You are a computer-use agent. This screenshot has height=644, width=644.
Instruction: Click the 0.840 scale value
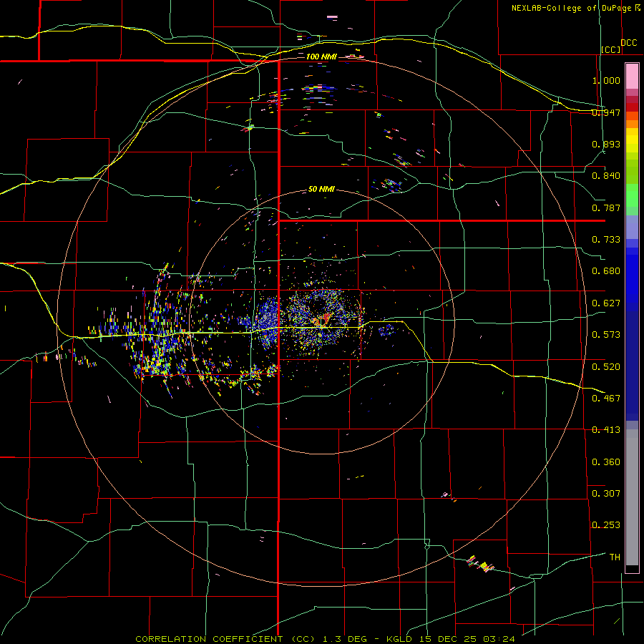[x=606, y=176]
